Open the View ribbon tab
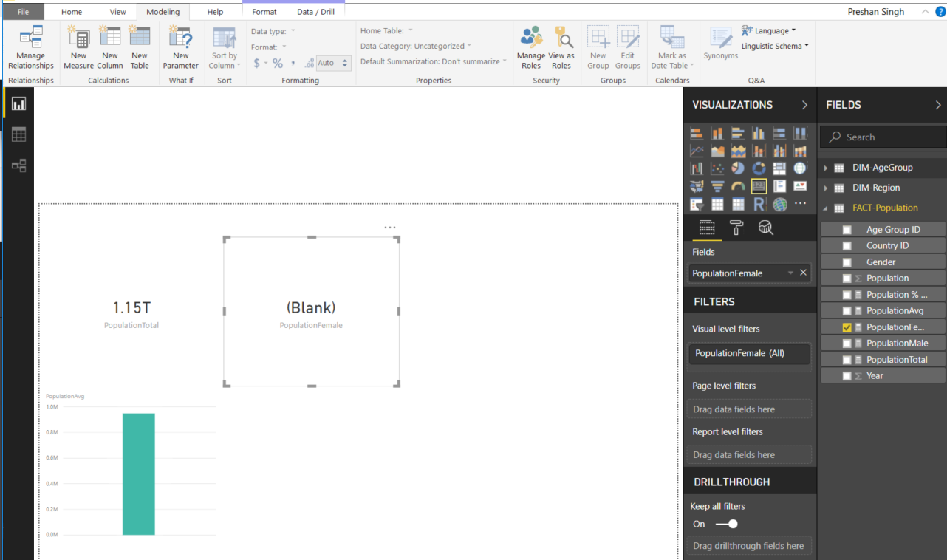Viewport: 947px width, 560px height. click(118, 12)
